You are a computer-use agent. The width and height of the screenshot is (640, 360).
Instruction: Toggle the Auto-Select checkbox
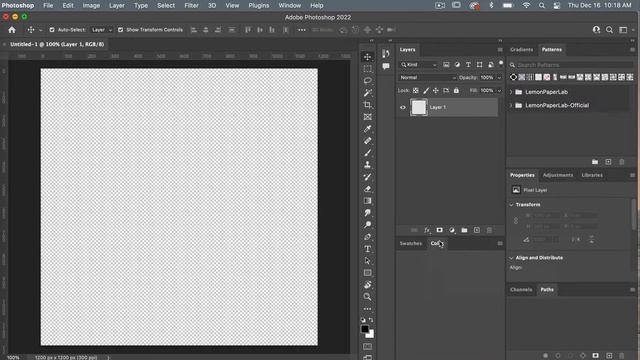click(x=52, y=30)
